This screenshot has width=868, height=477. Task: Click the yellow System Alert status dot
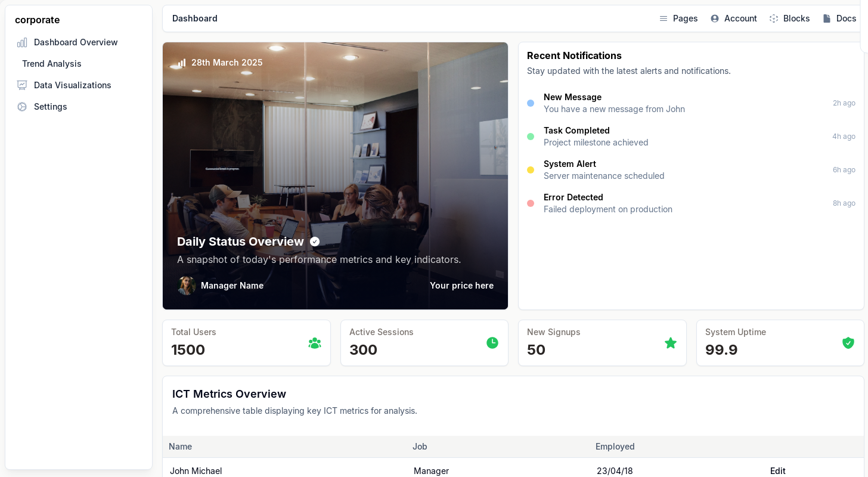tap(531, 170)
